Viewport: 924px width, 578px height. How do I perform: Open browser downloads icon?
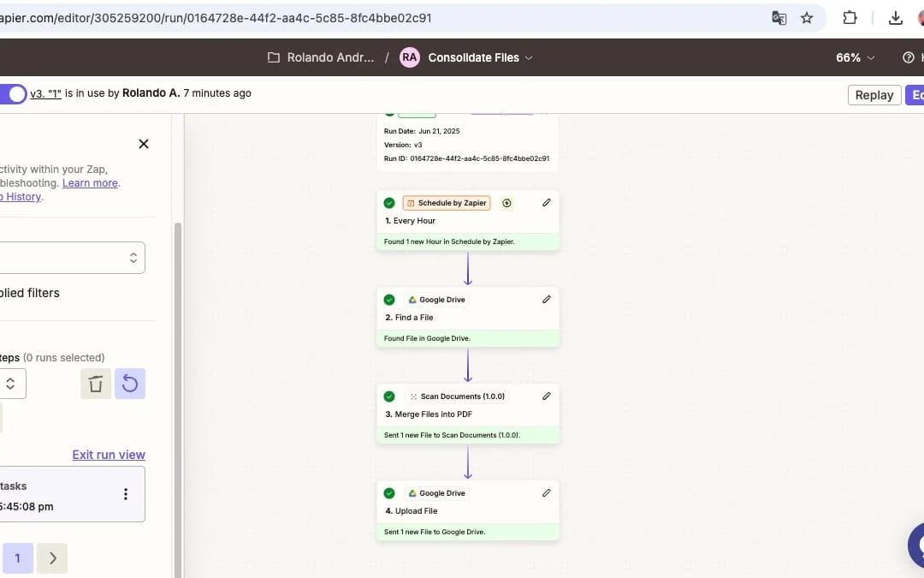point(895,17)
